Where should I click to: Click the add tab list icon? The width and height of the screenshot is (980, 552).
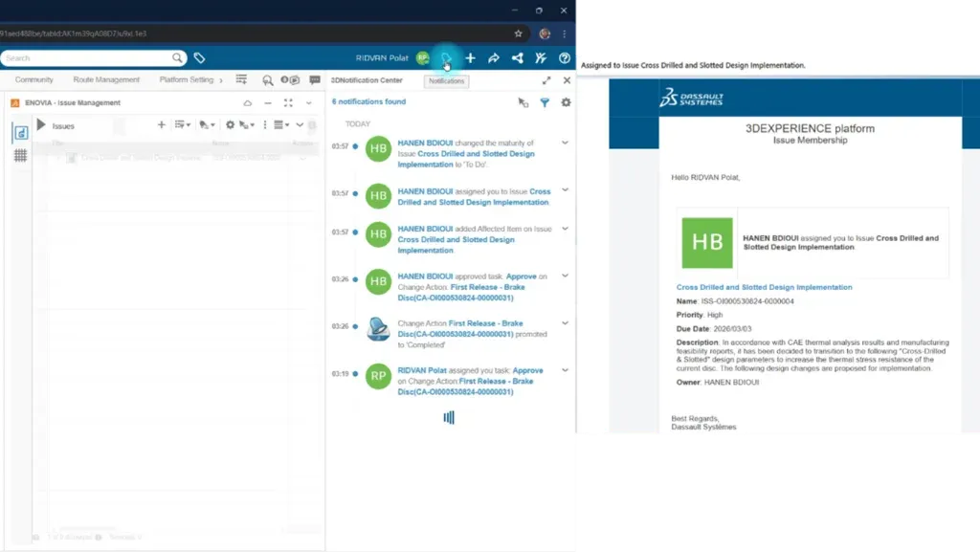(x=241, y=79)
